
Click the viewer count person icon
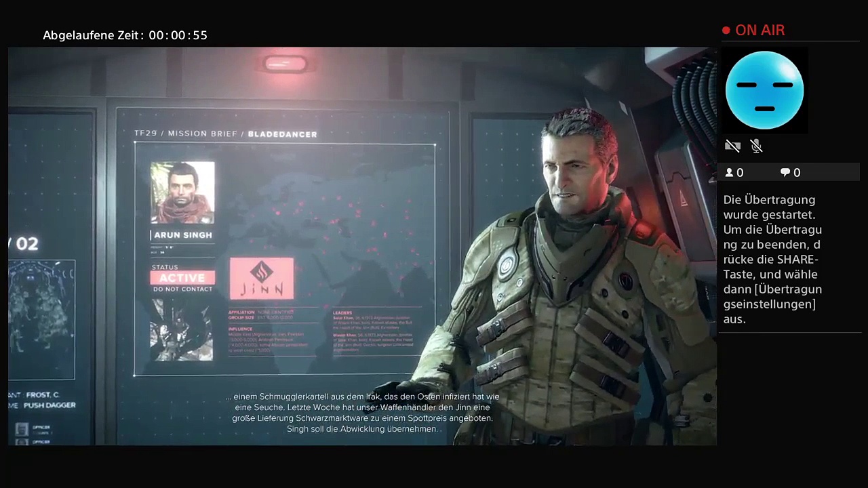(730, 173)
